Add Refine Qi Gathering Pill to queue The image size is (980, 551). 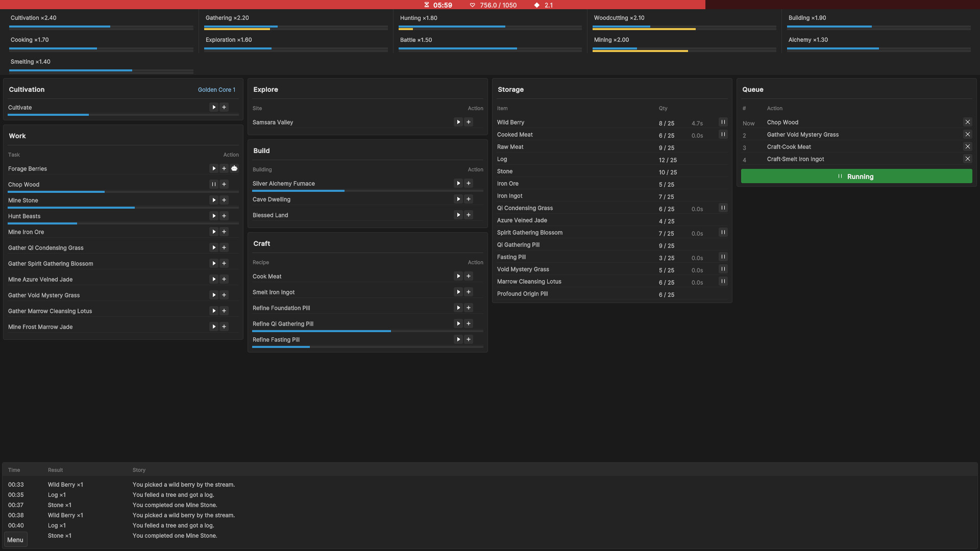[469, 323]
